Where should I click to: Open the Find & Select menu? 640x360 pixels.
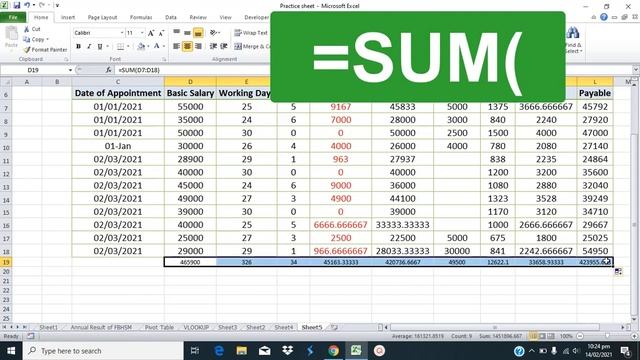[x=573, y=40]
